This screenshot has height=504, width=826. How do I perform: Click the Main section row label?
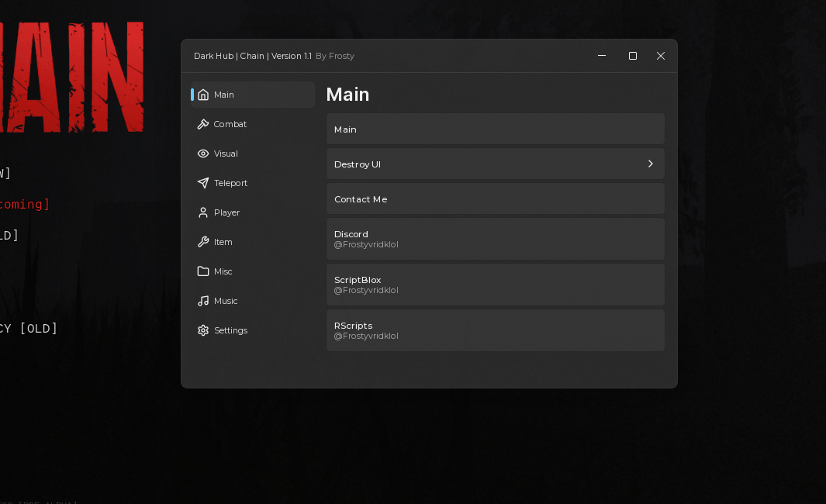pos(346,129)
